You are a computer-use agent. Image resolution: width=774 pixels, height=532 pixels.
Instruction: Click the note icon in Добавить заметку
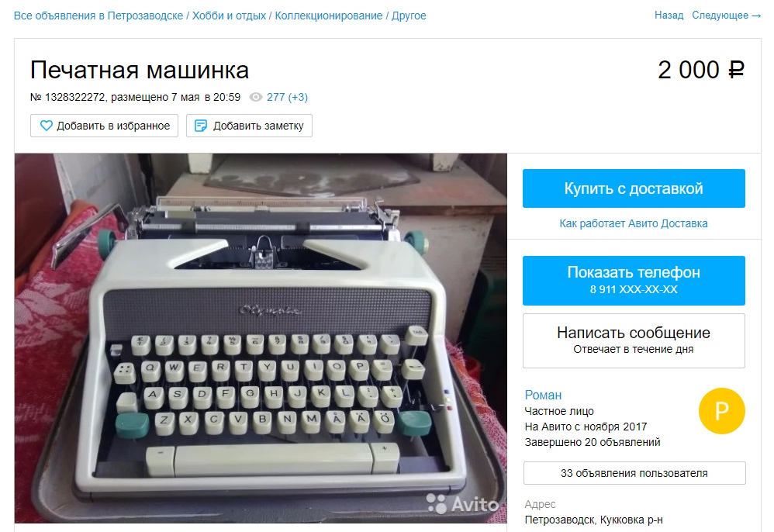[x=200, y=126]
